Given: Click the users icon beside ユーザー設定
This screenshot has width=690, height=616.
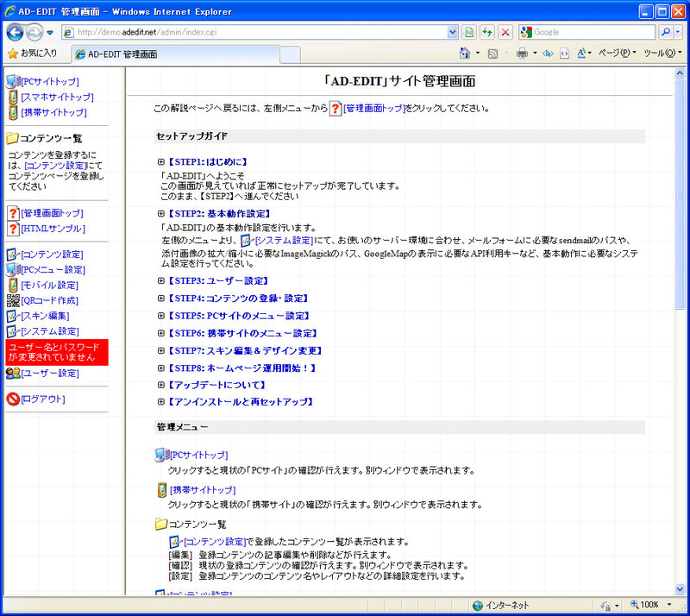Looking at the screenshot, I should (13, 374).
